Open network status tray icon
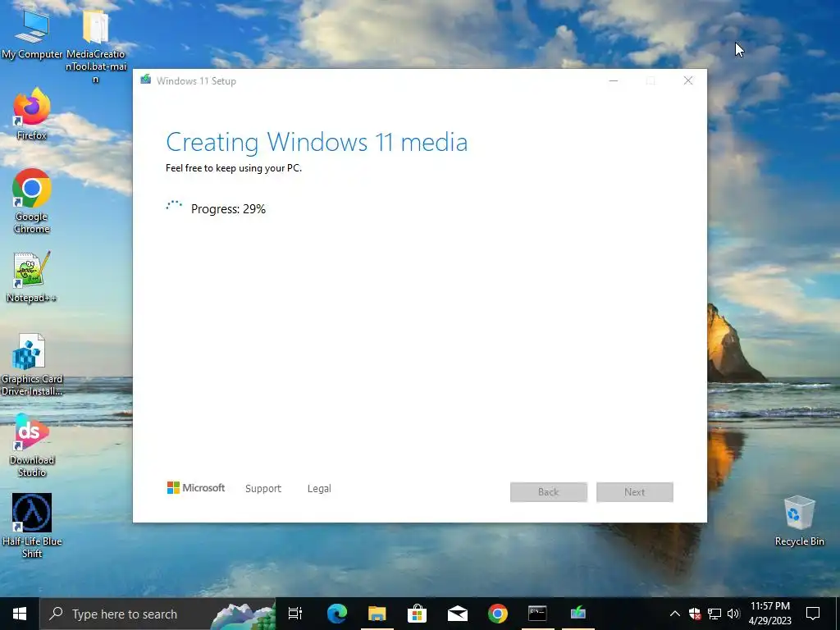Viewport: 840px width, 630px height. 714,614
